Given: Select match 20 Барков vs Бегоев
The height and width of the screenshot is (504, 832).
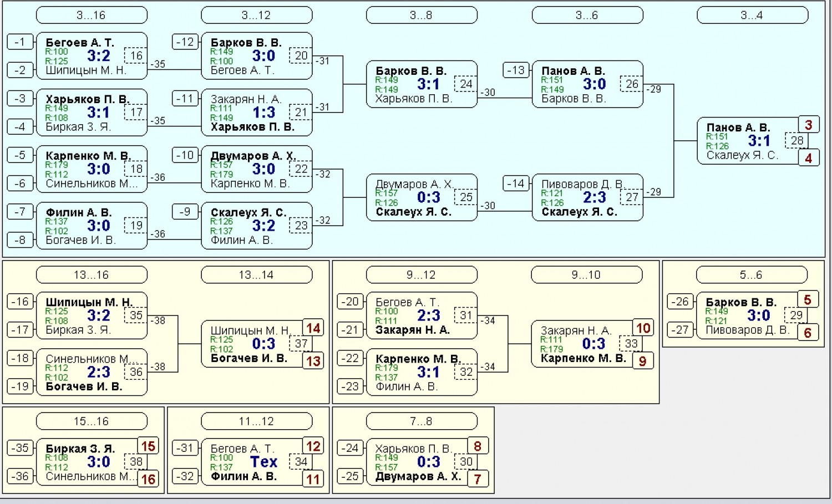Looking at the screenshot, I should [257, 56].
